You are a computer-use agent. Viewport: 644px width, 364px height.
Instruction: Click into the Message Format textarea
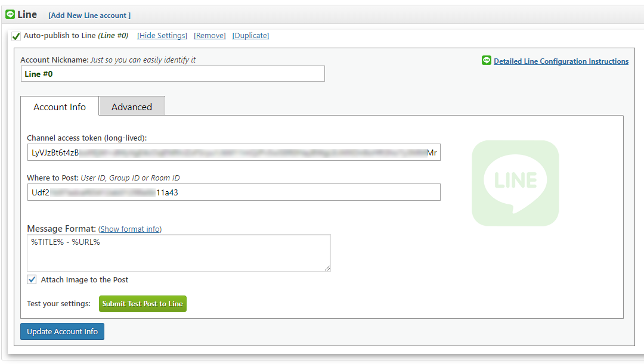tap(179, 253)
